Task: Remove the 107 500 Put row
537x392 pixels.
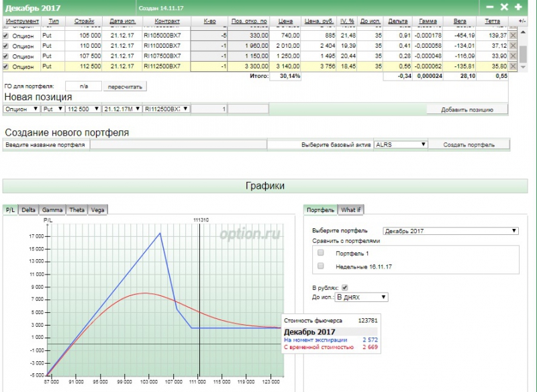Action: (x=514, y=56)
